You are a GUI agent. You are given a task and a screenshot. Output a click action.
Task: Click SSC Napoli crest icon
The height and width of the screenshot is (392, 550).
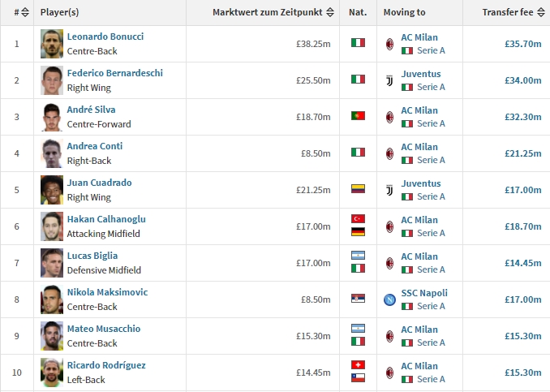389,299
